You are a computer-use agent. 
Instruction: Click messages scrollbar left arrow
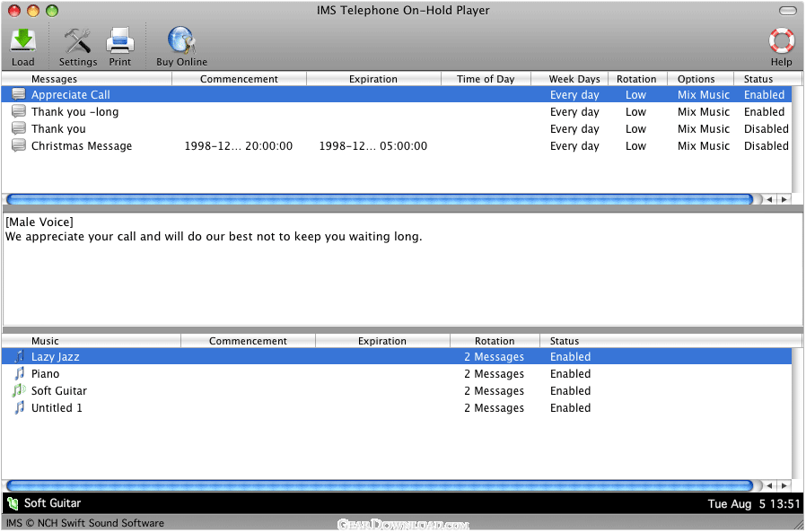(769, 199)
